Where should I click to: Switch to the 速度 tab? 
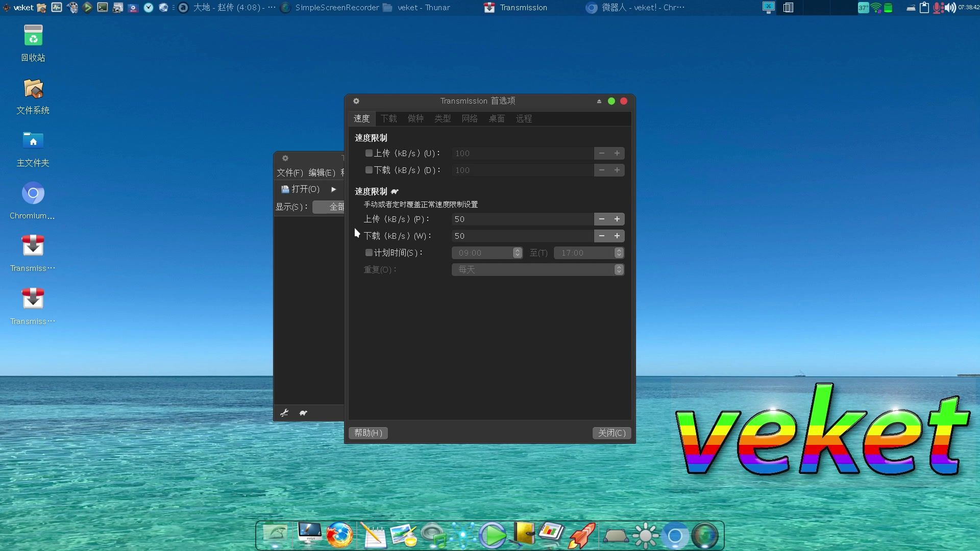[x=362, y=118]
